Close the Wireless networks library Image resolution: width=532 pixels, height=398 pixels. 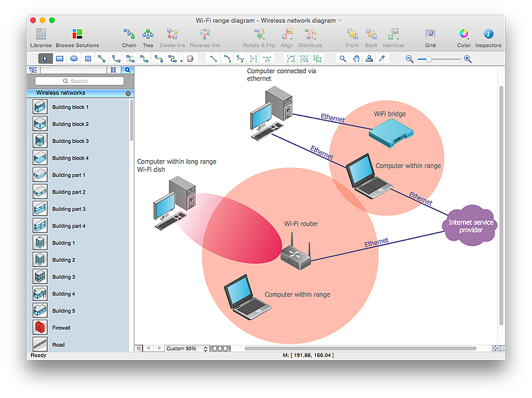tap(128, 94)
